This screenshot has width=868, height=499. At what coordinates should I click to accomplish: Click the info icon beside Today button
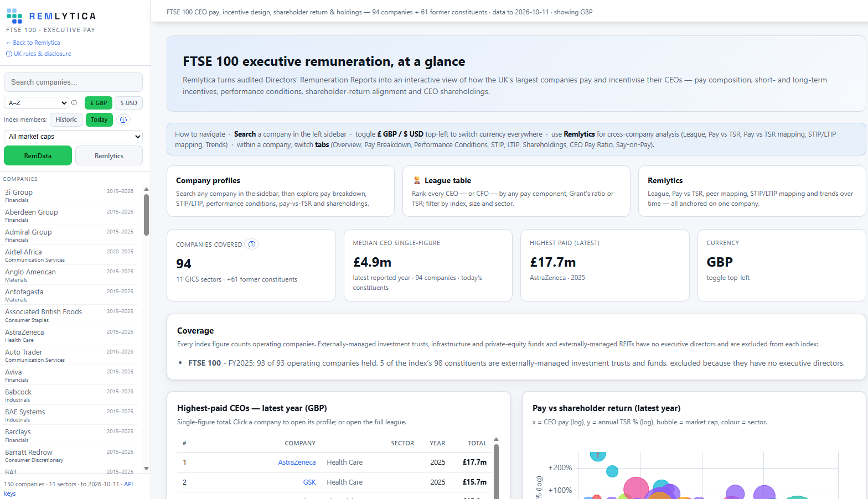point(123,119)
